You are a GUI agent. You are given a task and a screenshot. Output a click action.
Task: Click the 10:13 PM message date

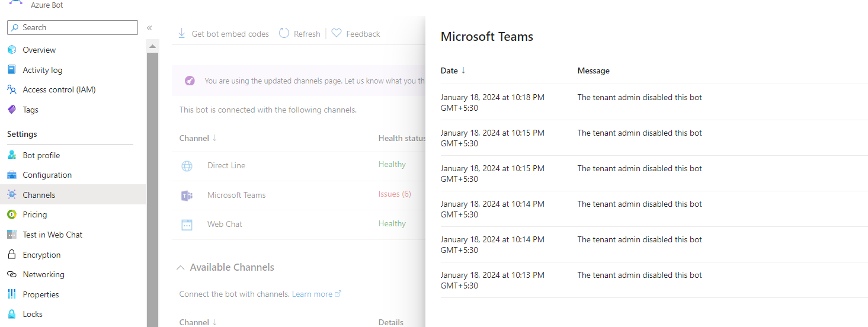(x=492, y=280)
